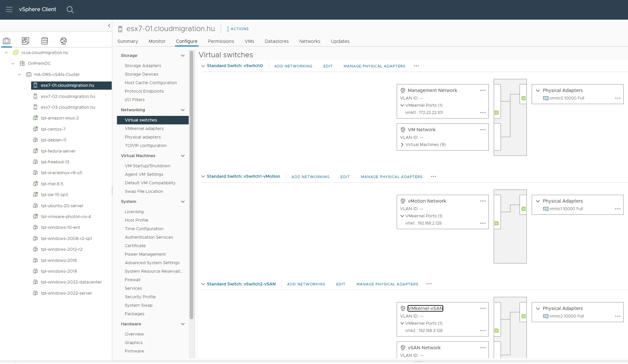
Task: Switch to Hosts and Clusters view icon
Action: point(7,41)
